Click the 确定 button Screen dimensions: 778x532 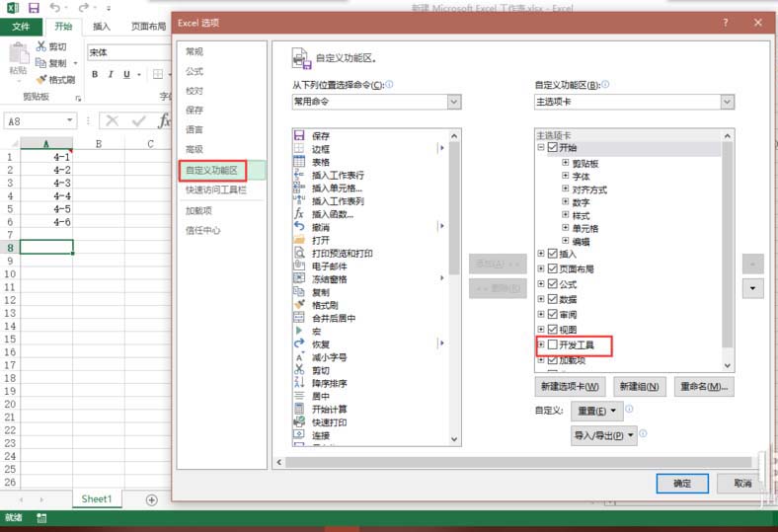[x=682, y=483]
